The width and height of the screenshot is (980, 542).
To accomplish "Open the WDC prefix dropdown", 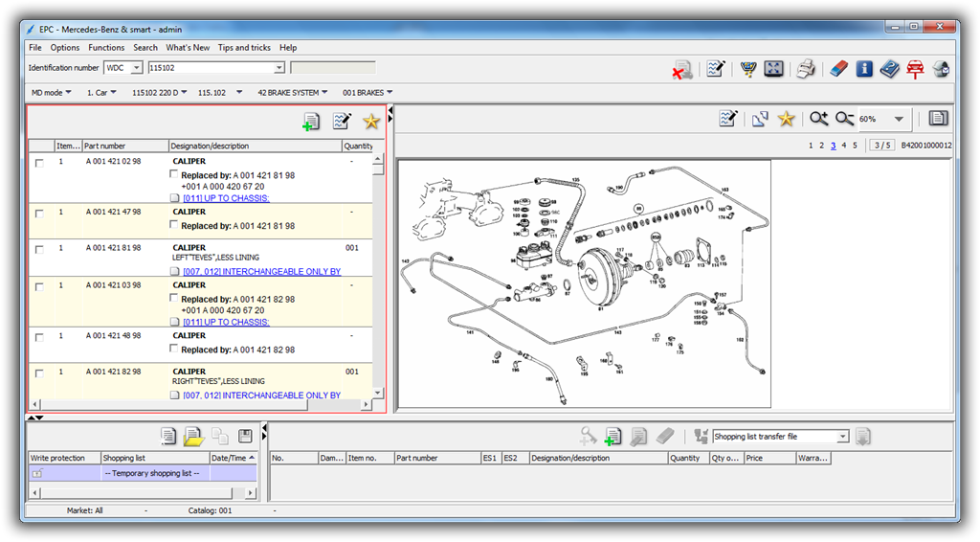I will [136, 68].
